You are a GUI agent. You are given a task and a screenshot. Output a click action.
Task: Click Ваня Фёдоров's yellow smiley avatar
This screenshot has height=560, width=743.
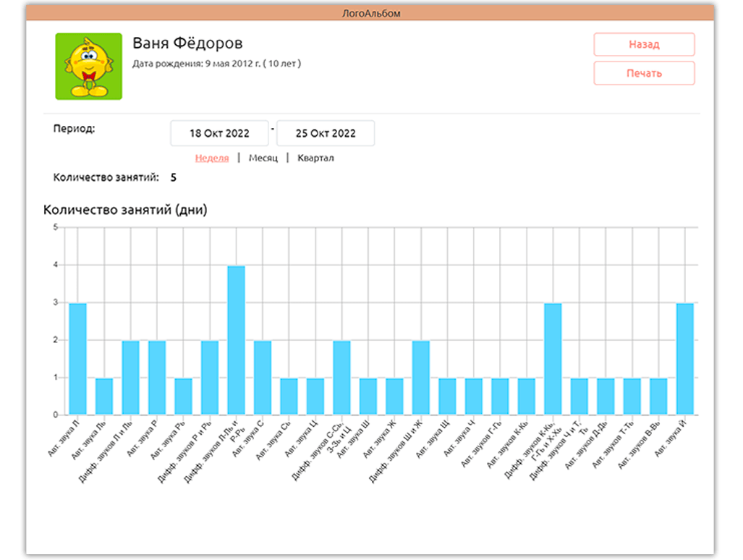click(88, 67)
